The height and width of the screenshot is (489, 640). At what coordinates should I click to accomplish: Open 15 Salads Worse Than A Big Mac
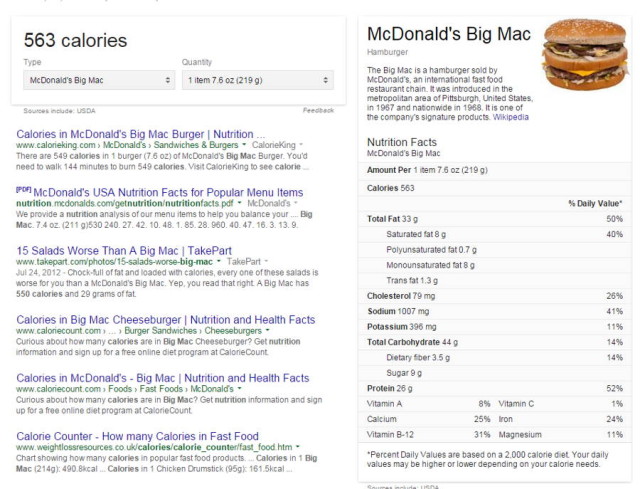124,251
